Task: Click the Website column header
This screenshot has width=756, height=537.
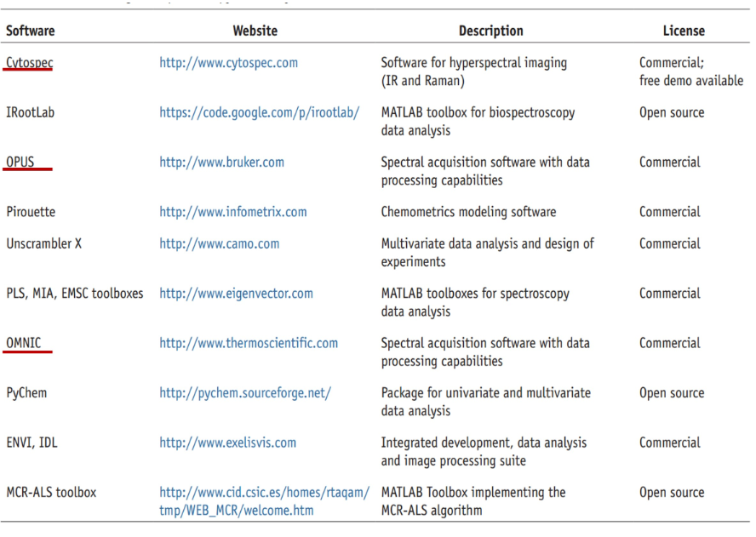Action: click(x=255, y=31)
